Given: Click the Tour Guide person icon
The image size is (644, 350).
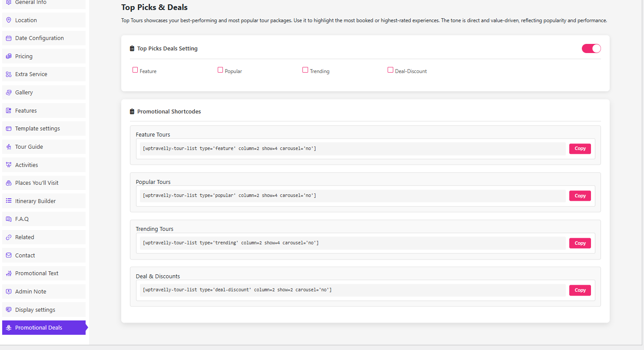Looking at the screenshot, I should 9,147.
